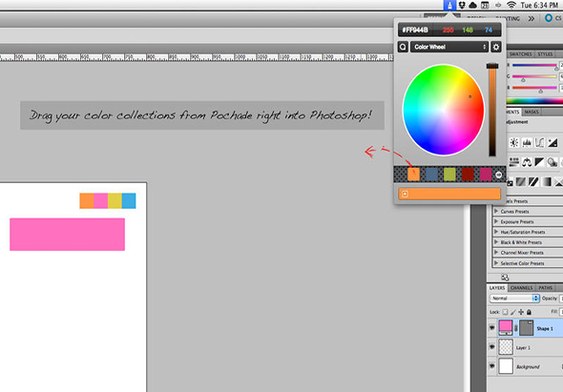The width and height of the screenshot is (563, 392).
Task: Click the green value 148 in Pochade
Action: tap(468, 30)
